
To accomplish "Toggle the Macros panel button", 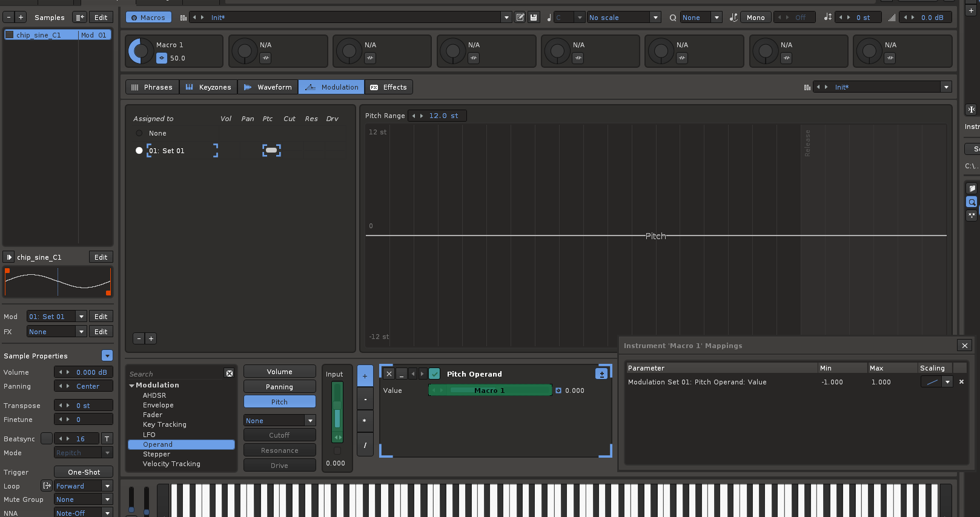I will coord(148,18).
